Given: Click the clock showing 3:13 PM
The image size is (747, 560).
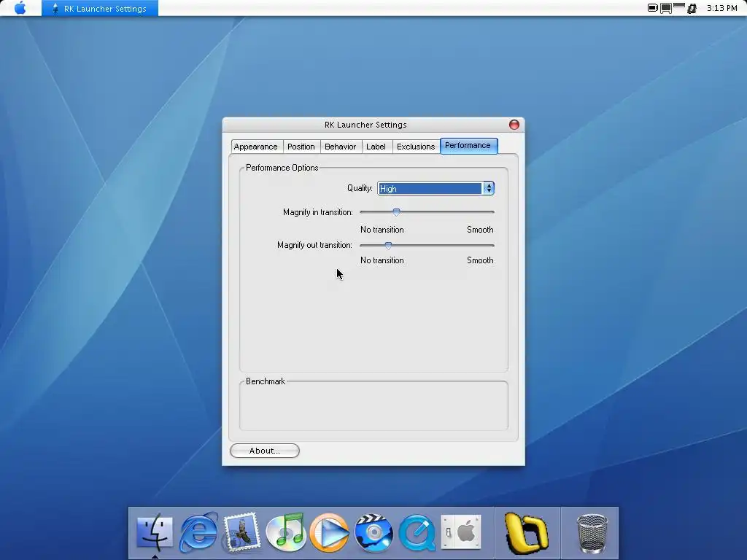Looking at the screenshot, I should coord(721,8).
